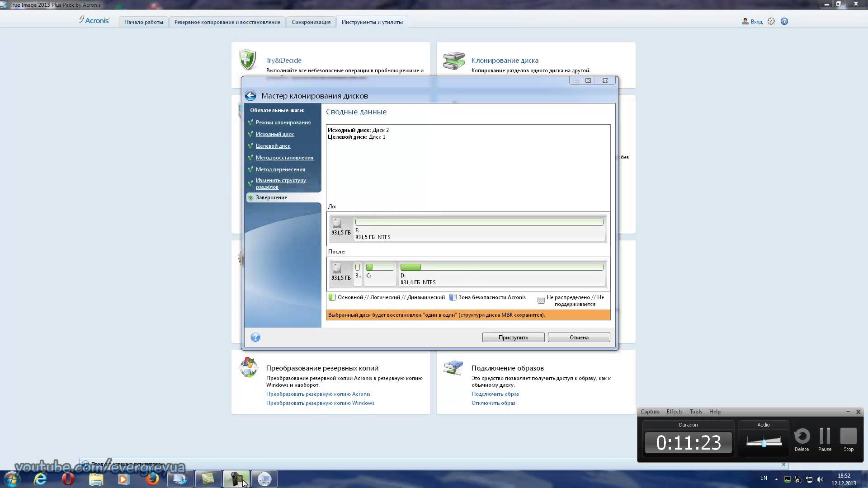Click the network icon in the system tray

point(809,479)
